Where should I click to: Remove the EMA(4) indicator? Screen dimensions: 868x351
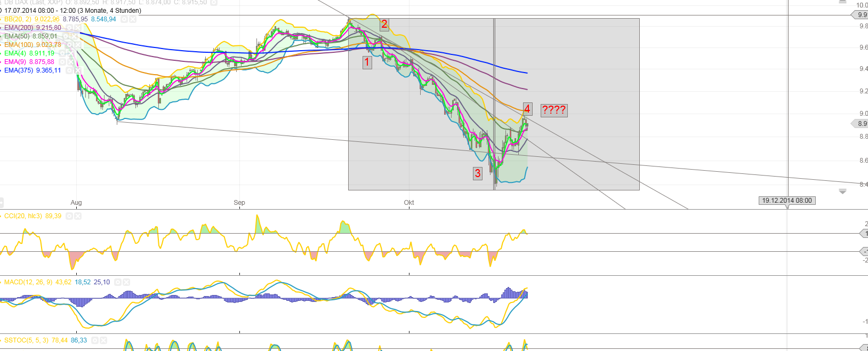tap(71, 53)
